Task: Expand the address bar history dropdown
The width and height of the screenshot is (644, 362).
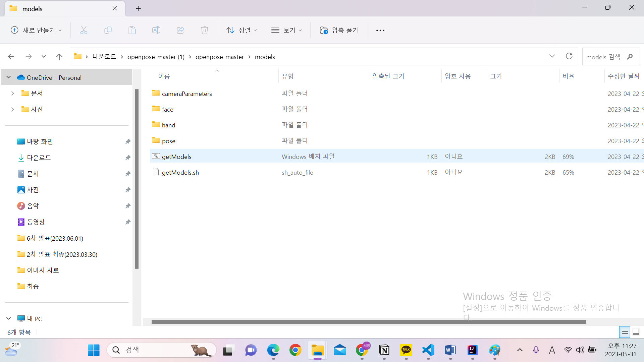Action: click(552, 56)
